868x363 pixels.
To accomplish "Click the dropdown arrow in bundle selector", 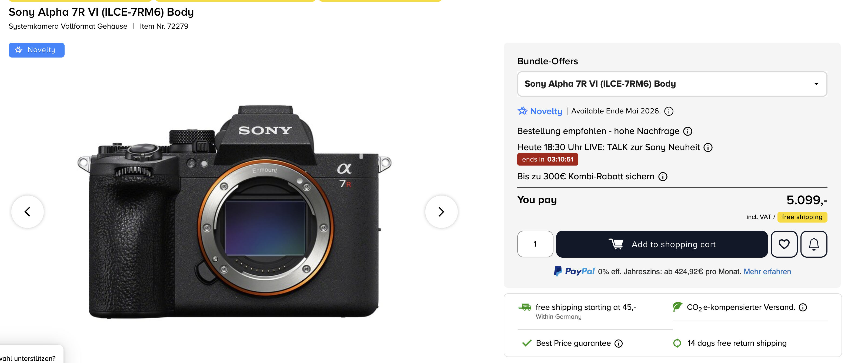I will pyautogui.click(x=816, y=84).
